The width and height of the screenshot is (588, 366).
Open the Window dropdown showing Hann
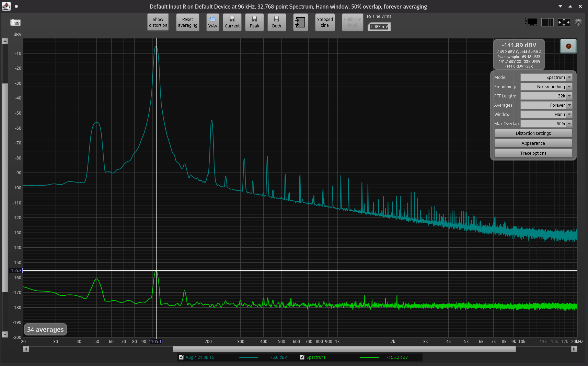(546, 114)
